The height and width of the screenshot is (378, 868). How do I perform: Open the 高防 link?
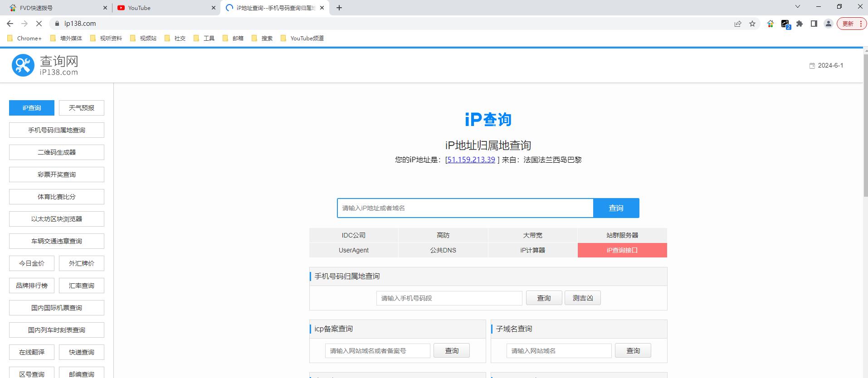point(443,235)
